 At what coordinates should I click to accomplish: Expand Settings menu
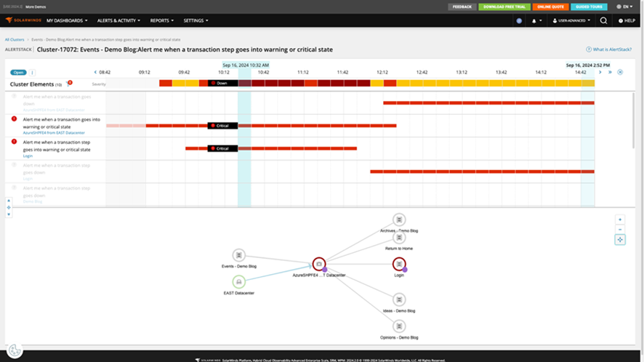click(x=196, y=20)
